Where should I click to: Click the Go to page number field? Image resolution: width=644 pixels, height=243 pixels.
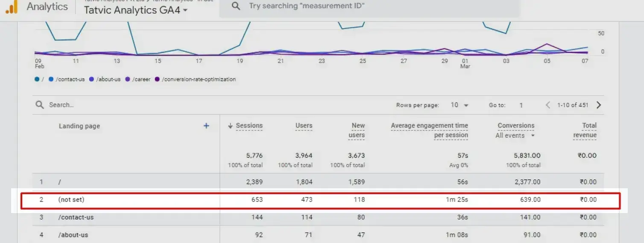(x=521, y=105)
